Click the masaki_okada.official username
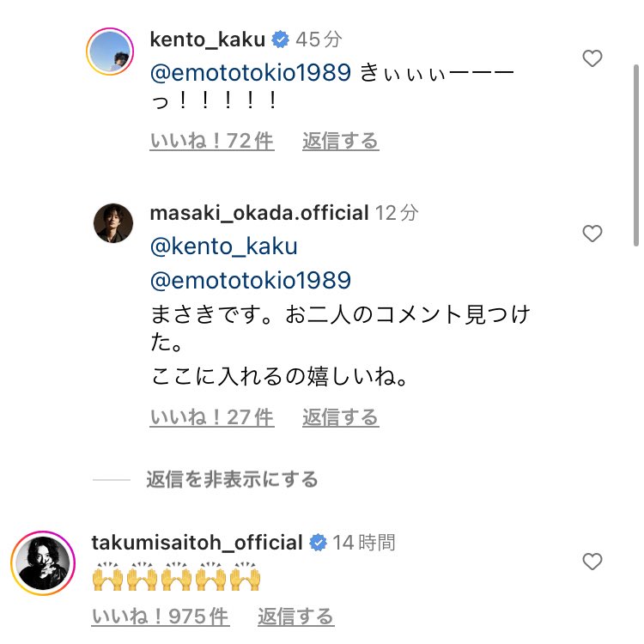 (258, 213)
